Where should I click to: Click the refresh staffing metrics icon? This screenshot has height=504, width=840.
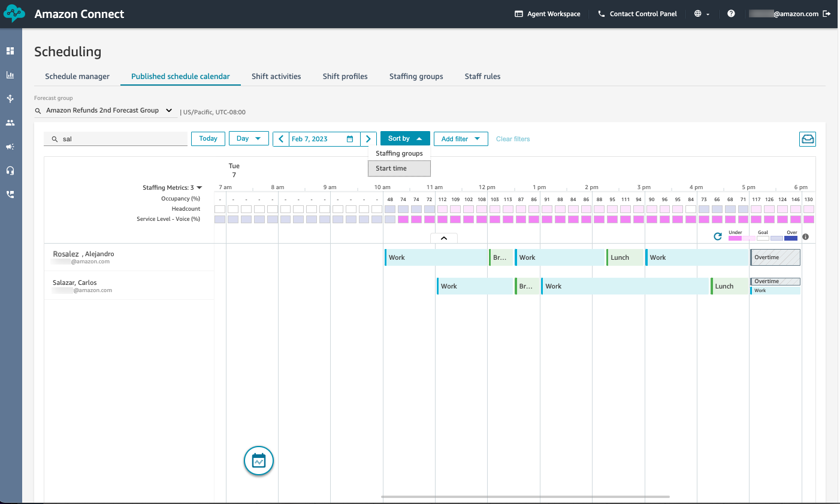click(718, 236)
